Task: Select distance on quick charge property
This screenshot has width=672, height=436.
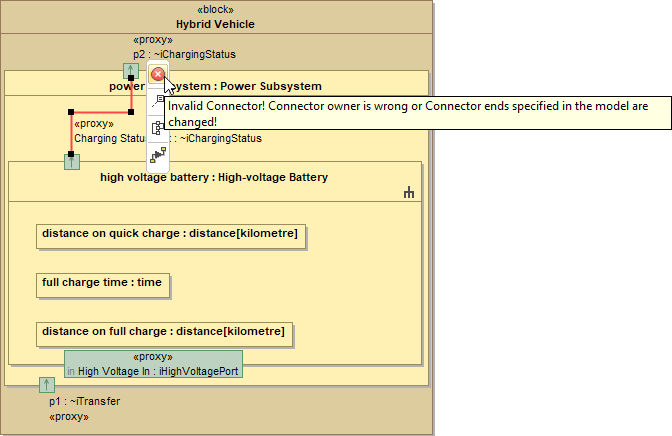Action: coord(169,234)
